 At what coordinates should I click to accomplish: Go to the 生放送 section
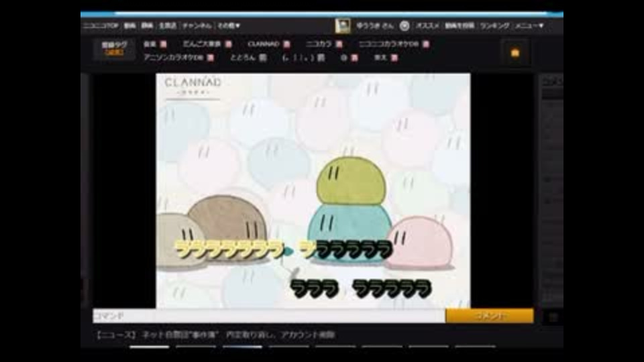click(x=168, y=25)
